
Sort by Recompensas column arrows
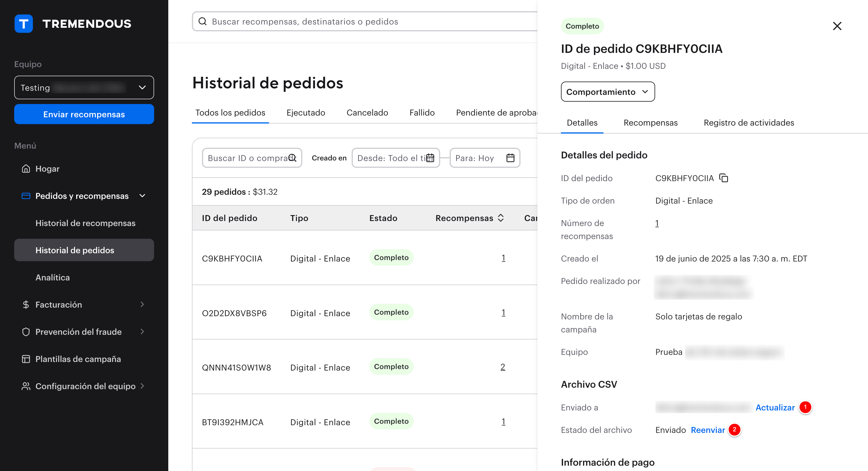501,218
